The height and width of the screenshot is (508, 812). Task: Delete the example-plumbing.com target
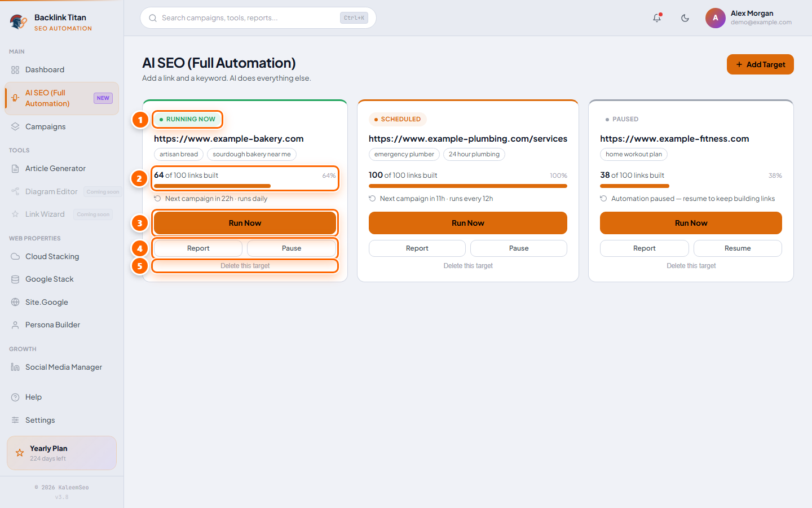click(468, 266)
